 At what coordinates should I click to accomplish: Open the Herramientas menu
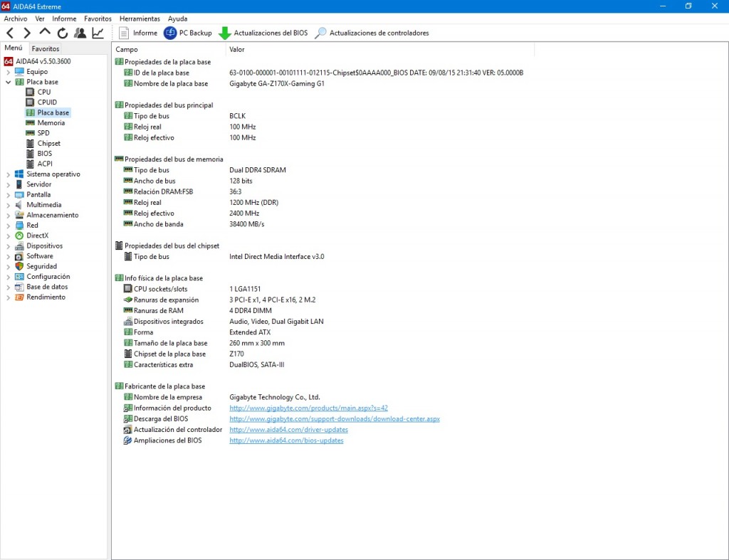[140, 19]
